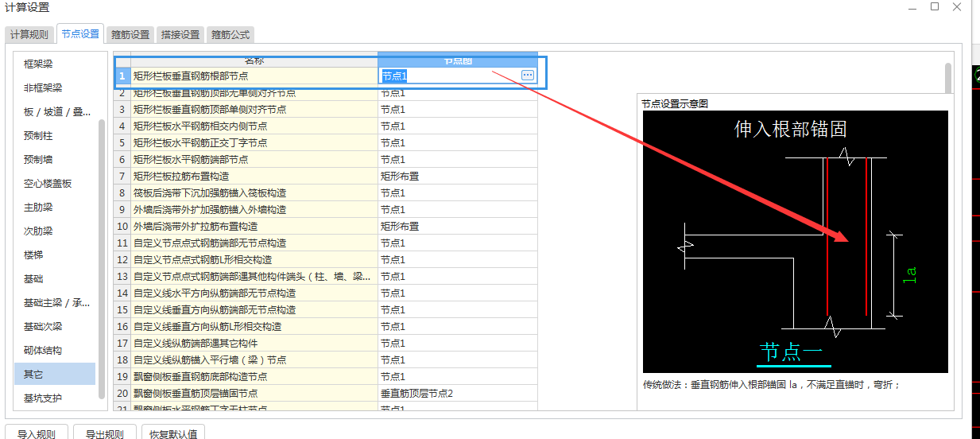
Task: Close the 计算设置 window
Action: (x=958, y=6)
